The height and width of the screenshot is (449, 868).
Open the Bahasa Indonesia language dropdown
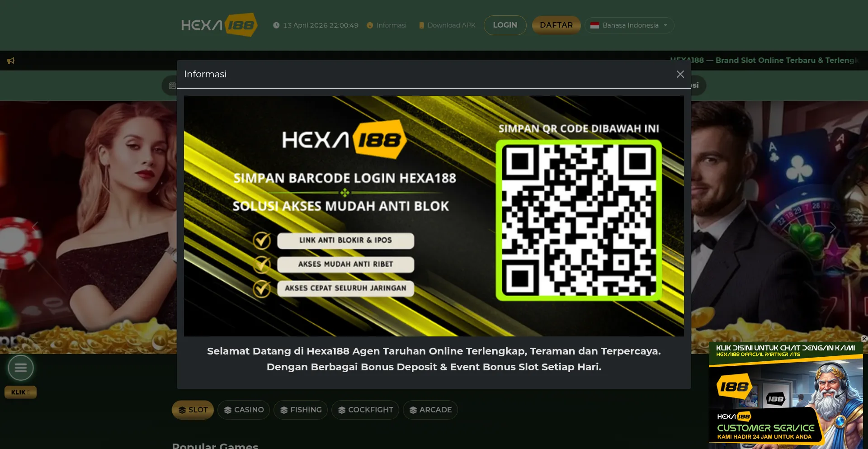coord(629,25)
